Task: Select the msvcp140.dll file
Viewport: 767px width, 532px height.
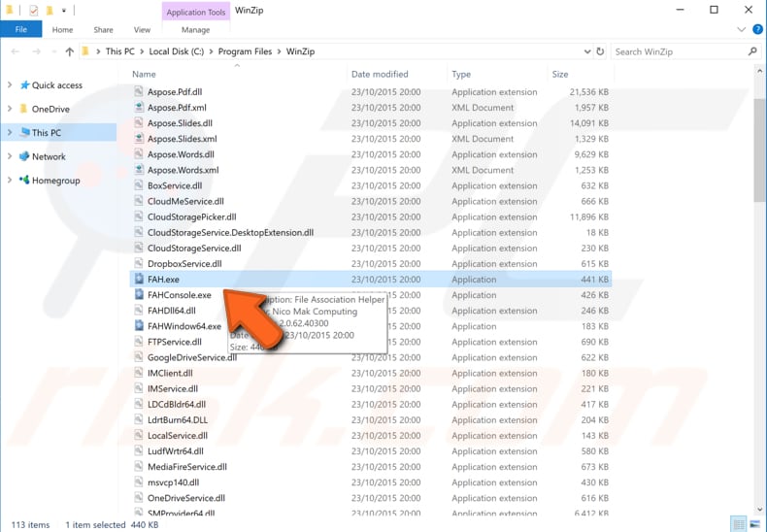Action: (x=173, y=482)
